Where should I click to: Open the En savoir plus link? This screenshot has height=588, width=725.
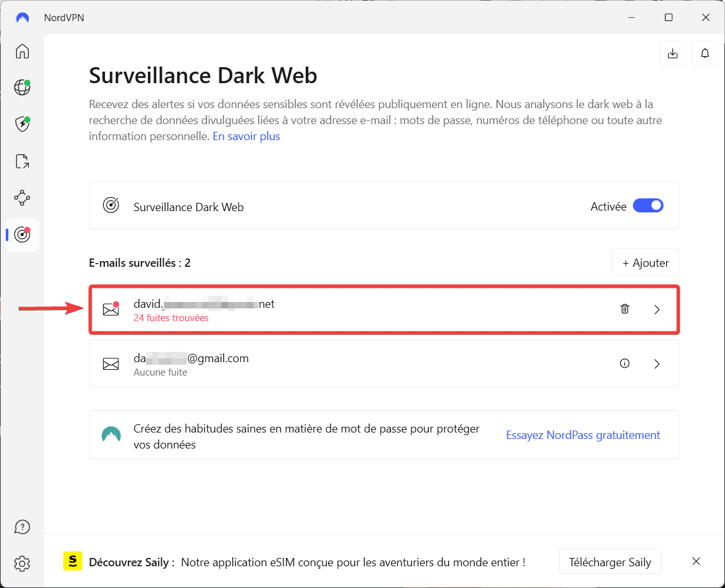246,136
